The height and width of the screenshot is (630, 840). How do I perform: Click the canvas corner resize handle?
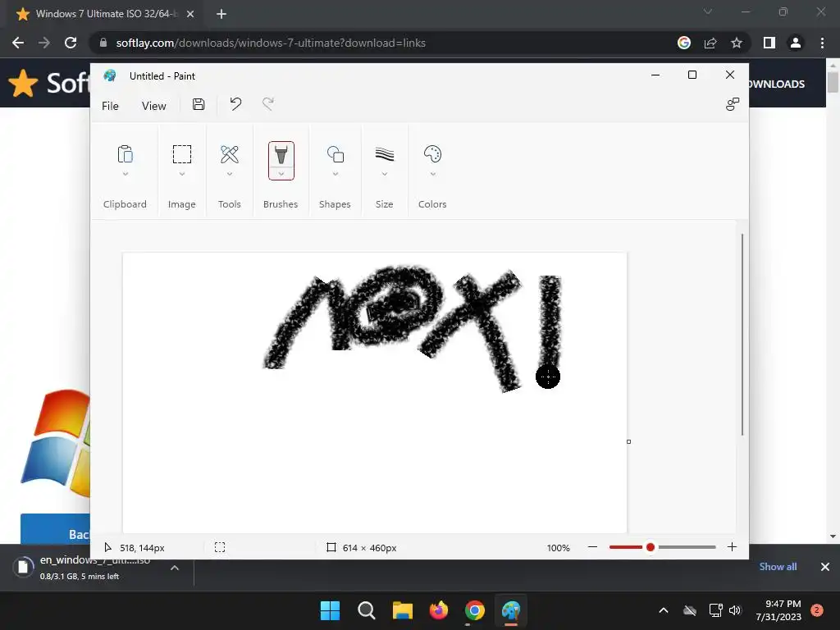coord(628,441)
